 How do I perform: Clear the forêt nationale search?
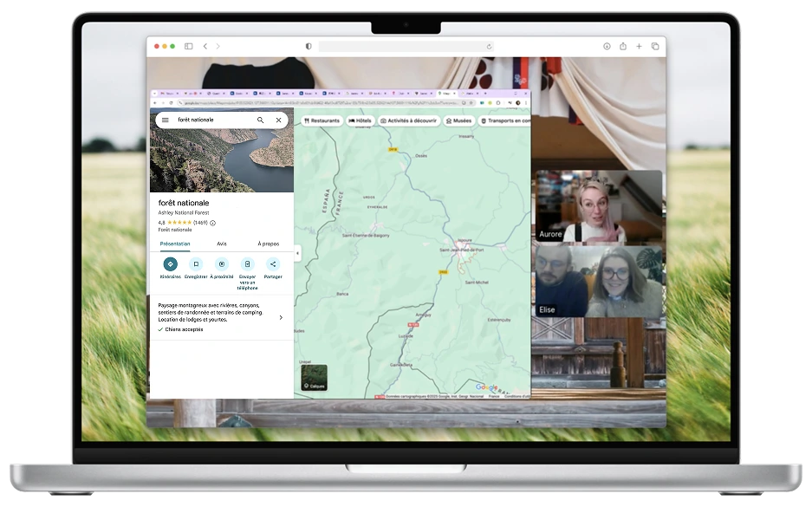278,120
